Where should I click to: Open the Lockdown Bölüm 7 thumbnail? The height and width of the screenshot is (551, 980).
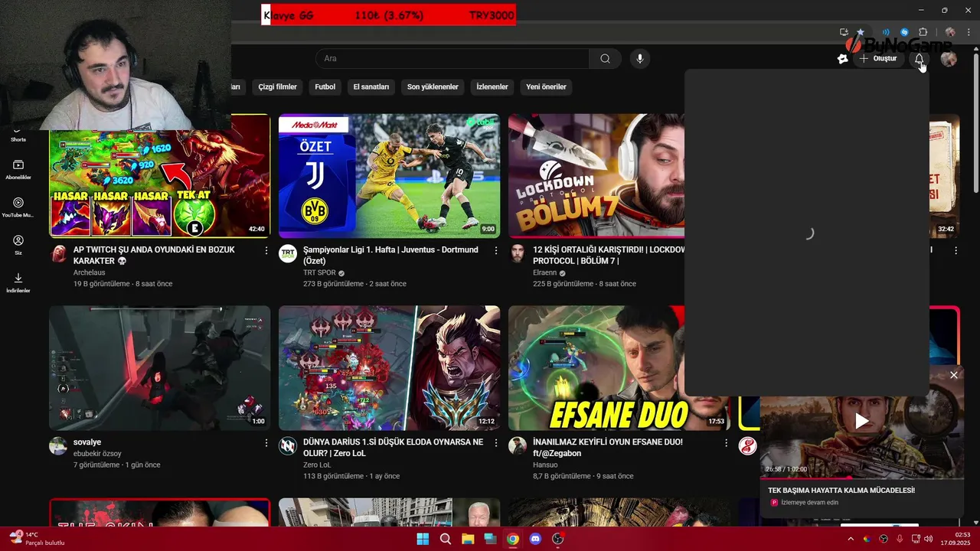tap(596, 176)
